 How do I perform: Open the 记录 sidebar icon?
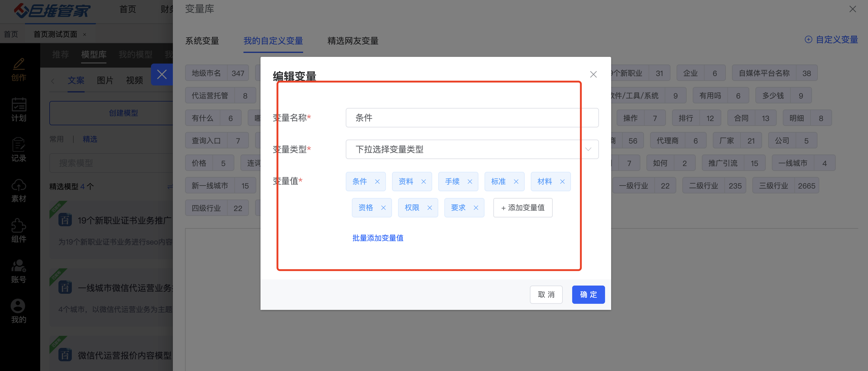tap(19, 150)
